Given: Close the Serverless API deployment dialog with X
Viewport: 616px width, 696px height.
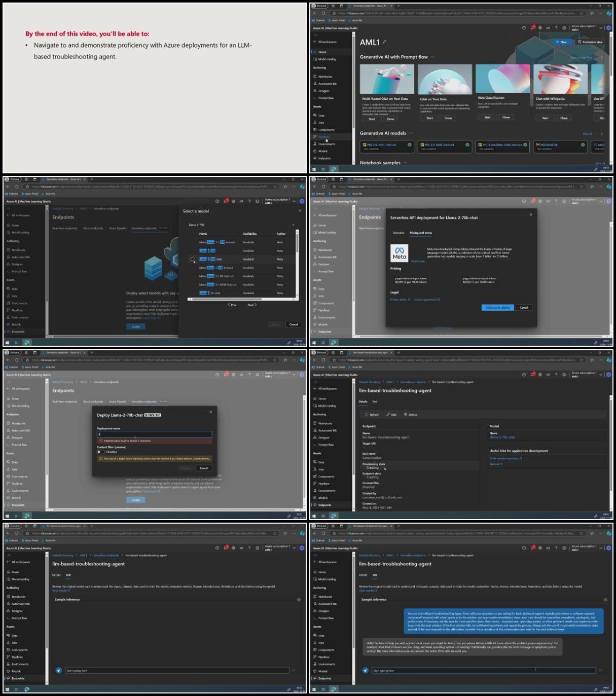Looking at the screenshot, I should (x=531, y=214).
